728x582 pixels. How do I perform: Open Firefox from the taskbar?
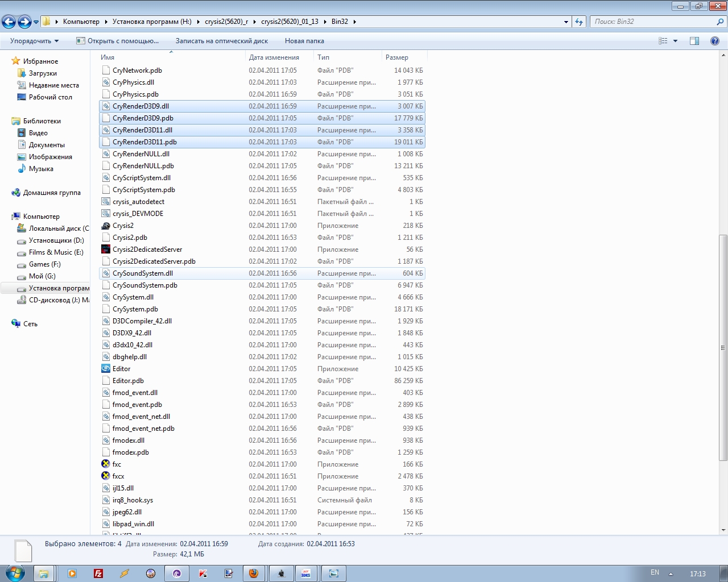[254, 573]
